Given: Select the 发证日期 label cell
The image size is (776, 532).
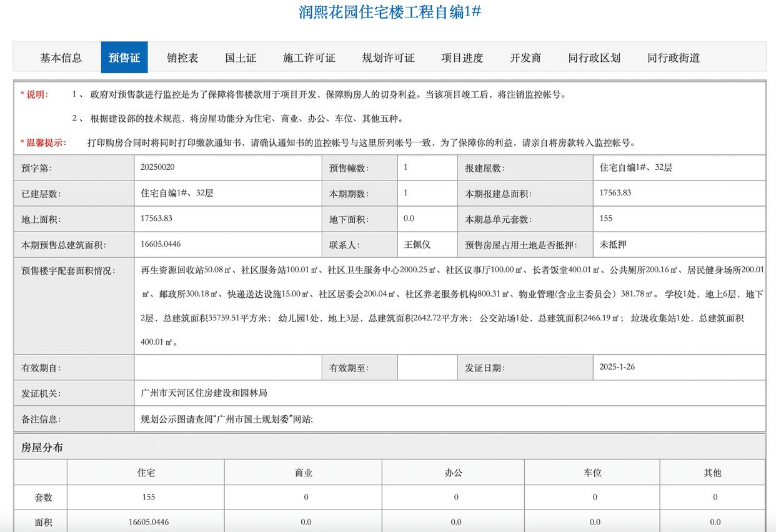Looking at the screenshot, I should [x=525, y=368].
